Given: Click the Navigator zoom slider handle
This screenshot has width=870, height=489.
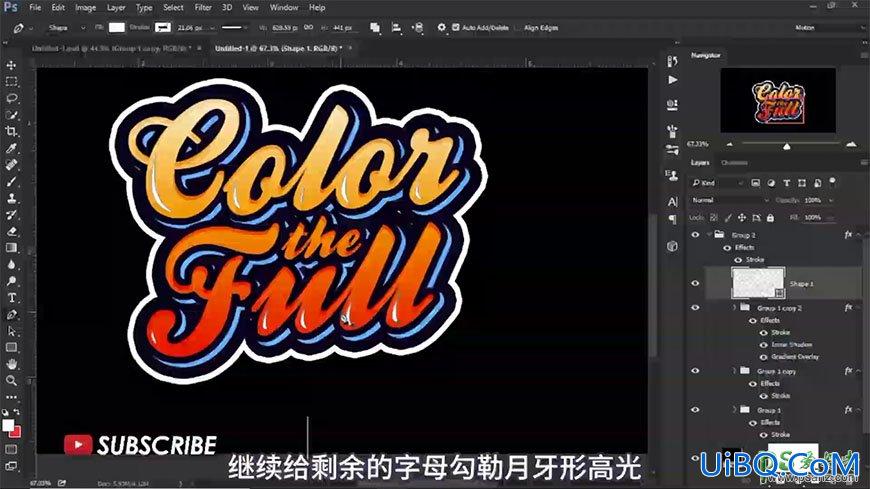Looking at the screenshot, I should point(786,147).
